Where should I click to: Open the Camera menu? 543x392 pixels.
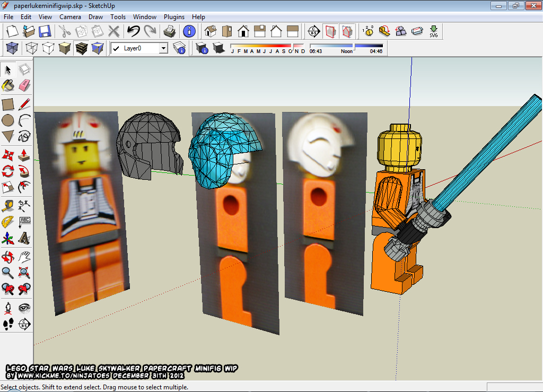[x=70, y=16]
